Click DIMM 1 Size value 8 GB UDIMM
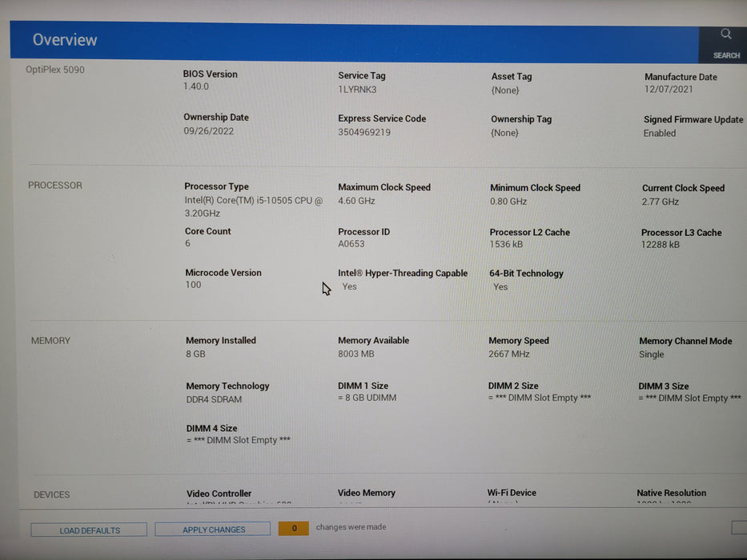This screenshot has width=747, height=560. point(367,398)
